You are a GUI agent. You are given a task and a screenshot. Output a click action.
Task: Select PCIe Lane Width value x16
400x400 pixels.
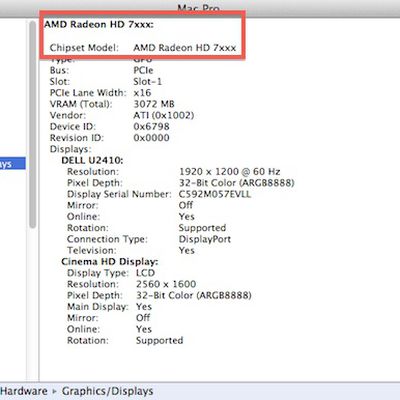(x=142, y=93)
